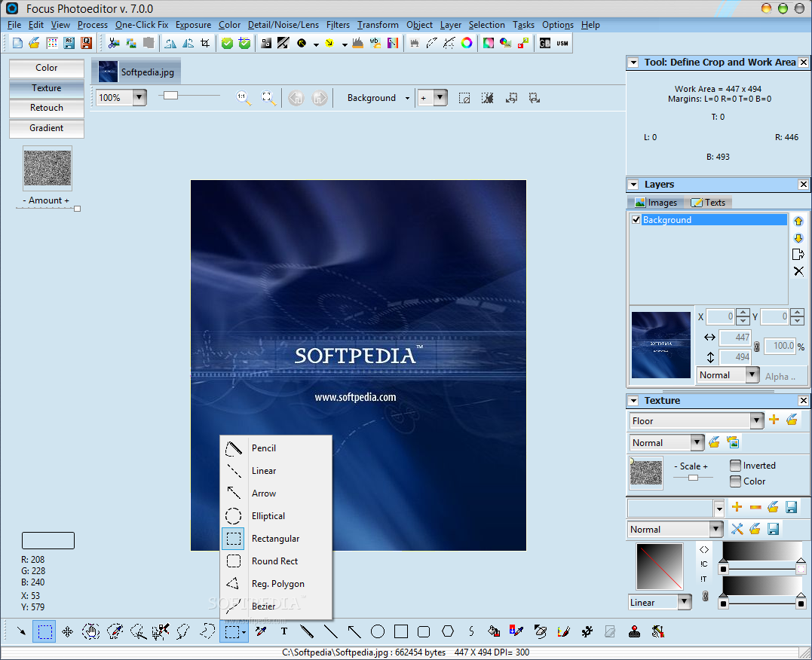Image resolution: width=812 pixels, height=660 pixels.
Task: Open the Background layer selector dropdown
Action: point(408,98)
